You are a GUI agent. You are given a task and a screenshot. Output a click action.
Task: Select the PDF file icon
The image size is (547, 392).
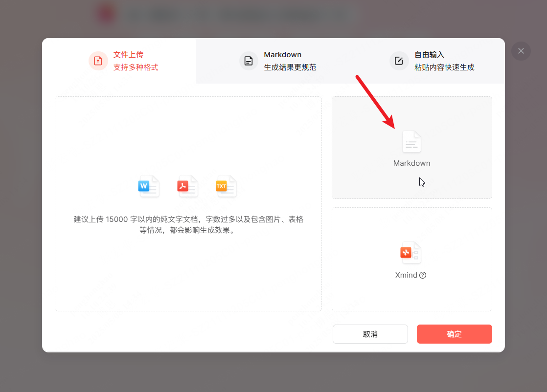187,186
